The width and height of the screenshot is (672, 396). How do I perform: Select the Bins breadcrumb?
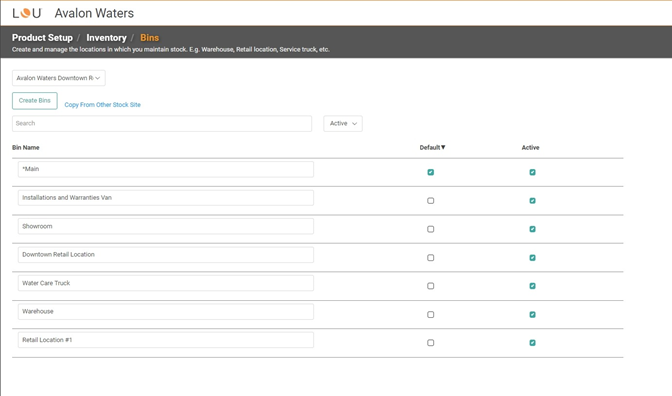150,38
